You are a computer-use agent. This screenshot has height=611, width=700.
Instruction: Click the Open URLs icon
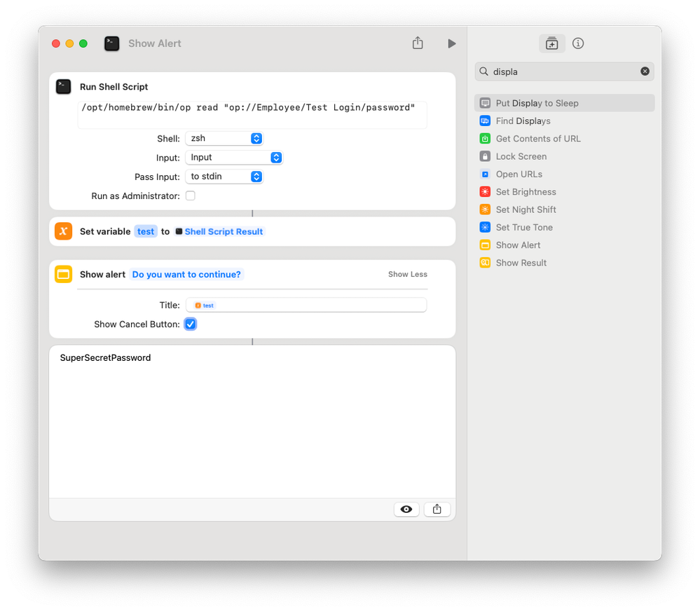(485, 174)
